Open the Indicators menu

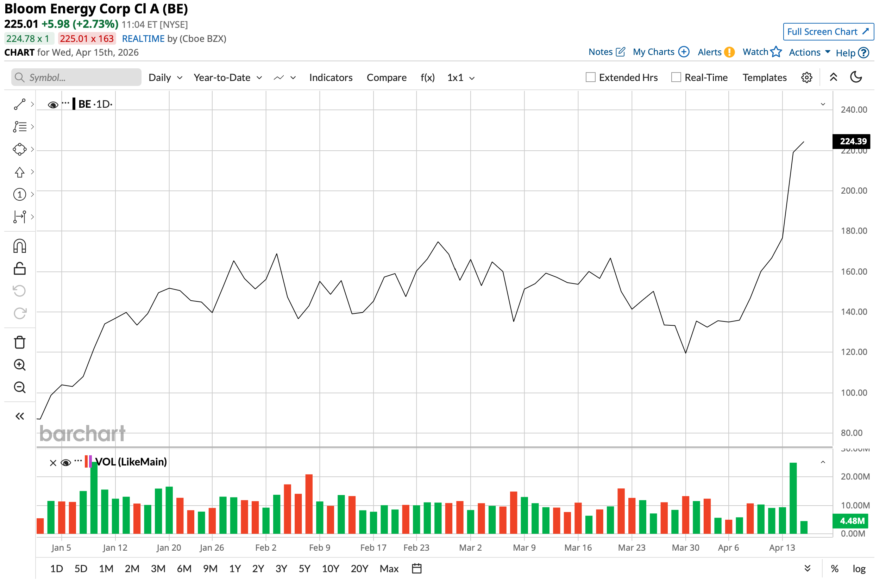point(331,77)
